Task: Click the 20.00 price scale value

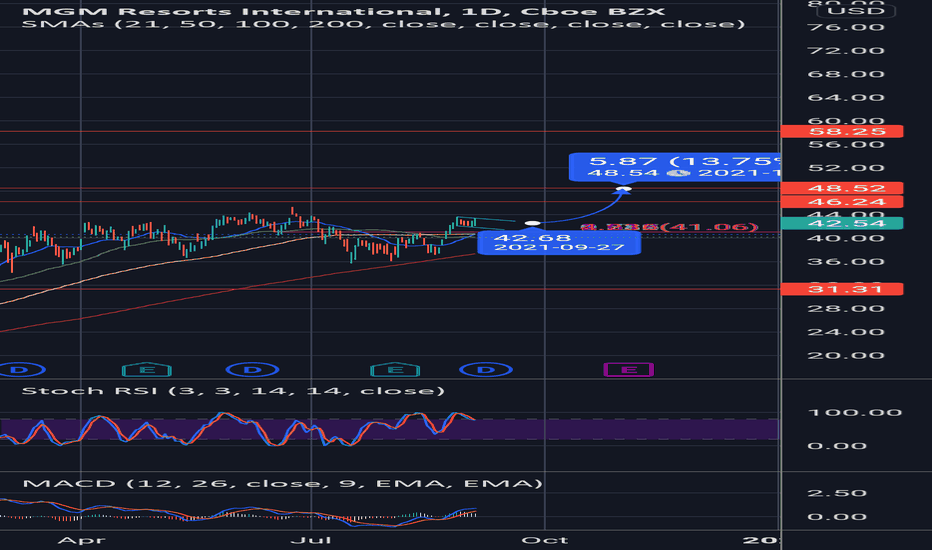Action: 846,356
